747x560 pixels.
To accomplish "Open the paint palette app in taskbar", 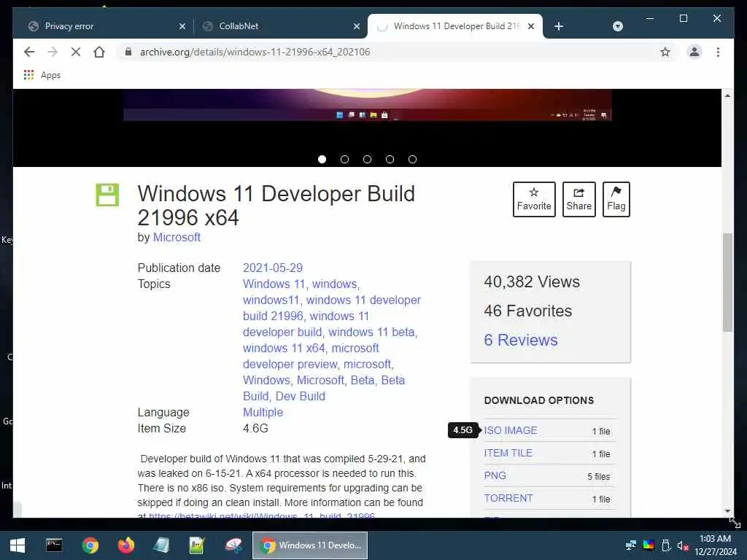I will (x=233, y=545).
